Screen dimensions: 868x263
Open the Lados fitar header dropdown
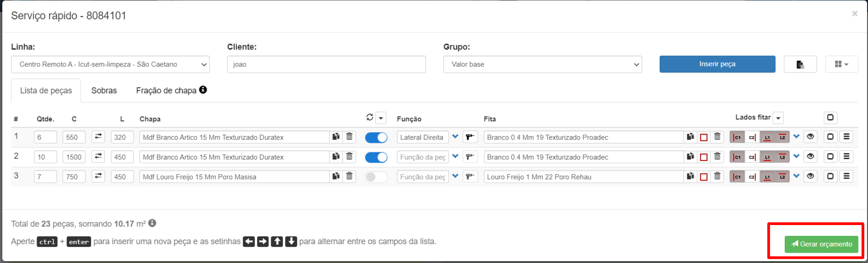coord(778,118)
